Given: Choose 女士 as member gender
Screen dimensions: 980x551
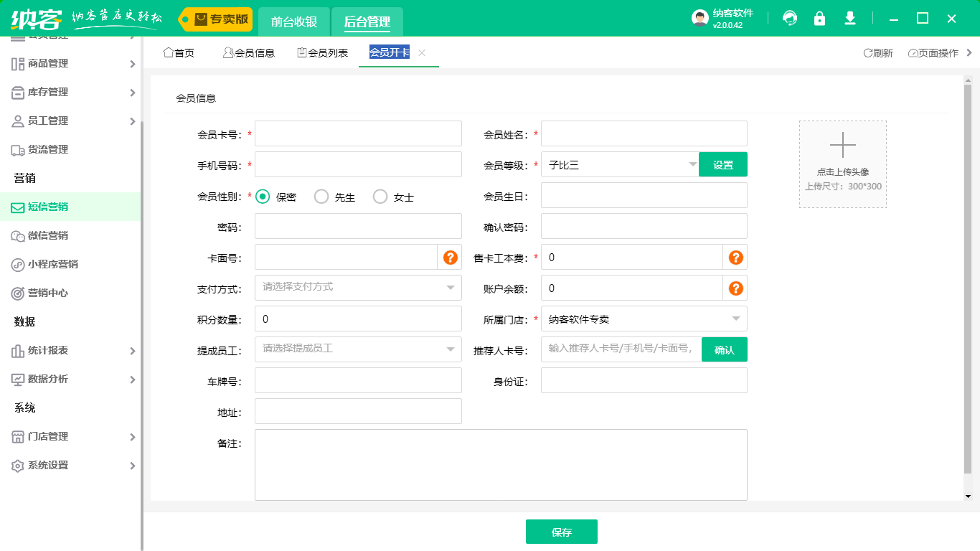Looking at the screenshot, I should (x=381, y=197).
